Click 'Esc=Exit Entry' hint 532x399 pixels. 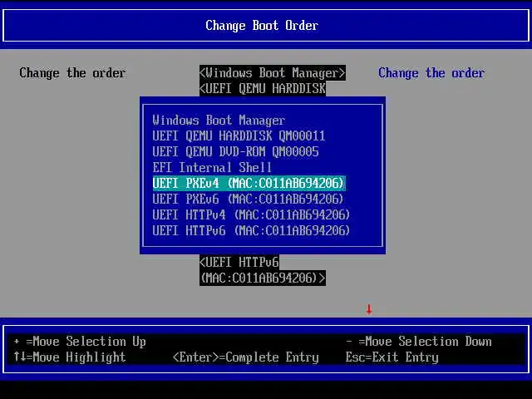(x=392, y=357)
